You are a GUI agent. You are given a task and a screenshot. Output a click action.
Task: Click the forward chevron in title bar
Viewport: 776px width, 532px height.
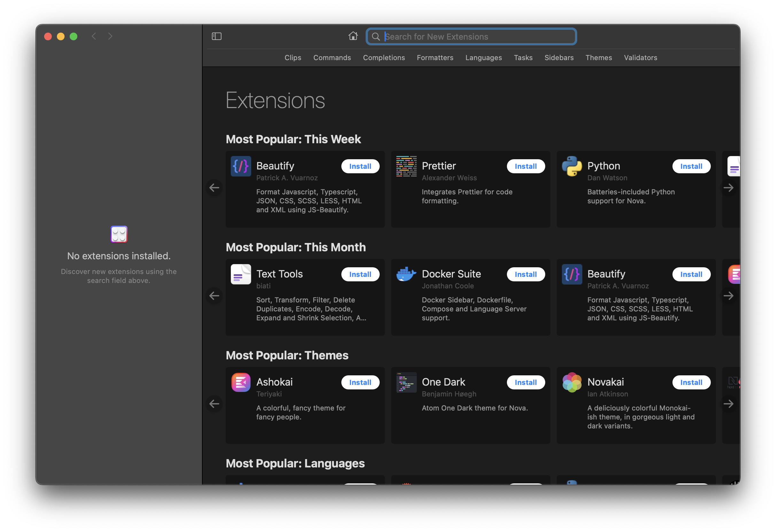click(110, 36)
